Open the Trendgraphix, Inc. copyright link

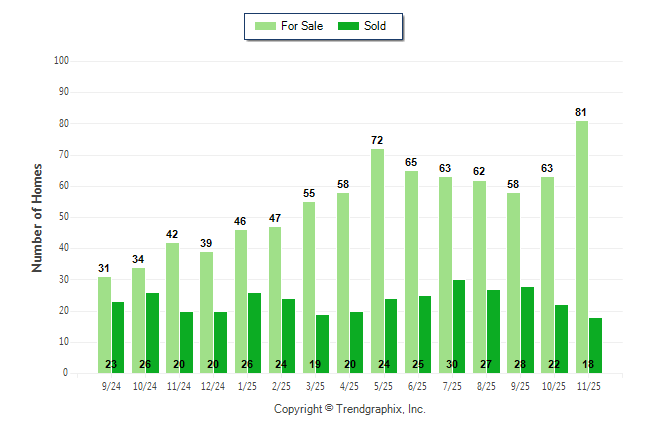(x=349, y=409)
